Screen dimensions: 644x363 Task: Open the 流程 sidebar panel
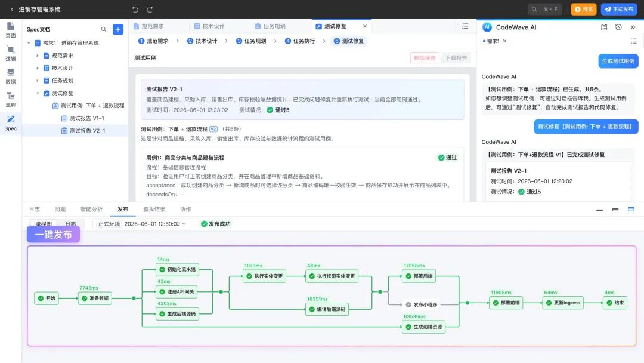[x=11, y=100]
